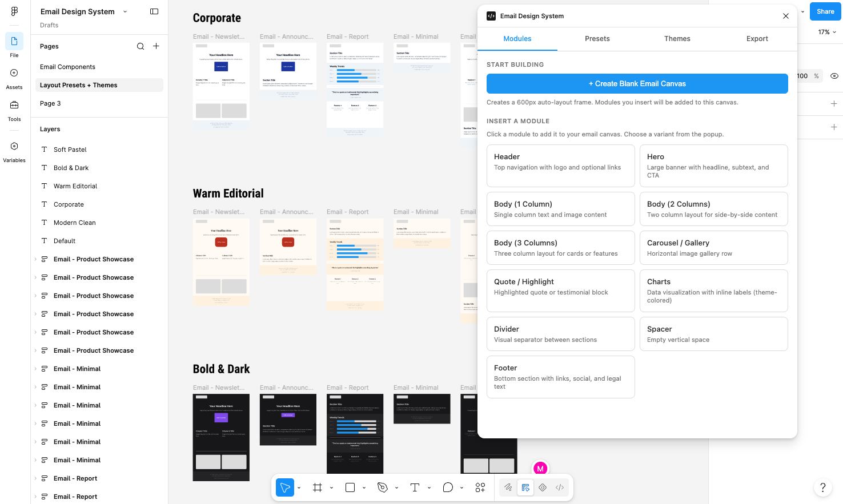Switch to the Modules tab

pyautogui.click(x=517, y=39)
